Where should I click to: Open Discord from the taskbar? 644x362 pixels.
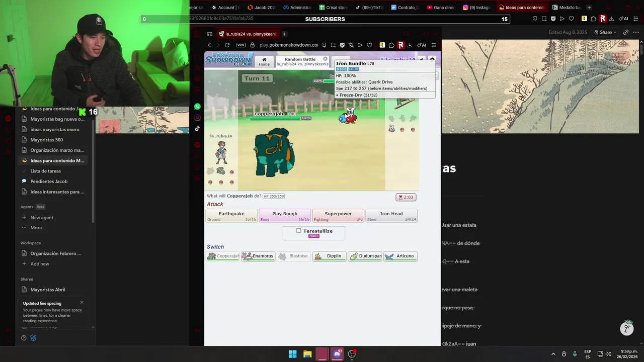click(337, 354)
